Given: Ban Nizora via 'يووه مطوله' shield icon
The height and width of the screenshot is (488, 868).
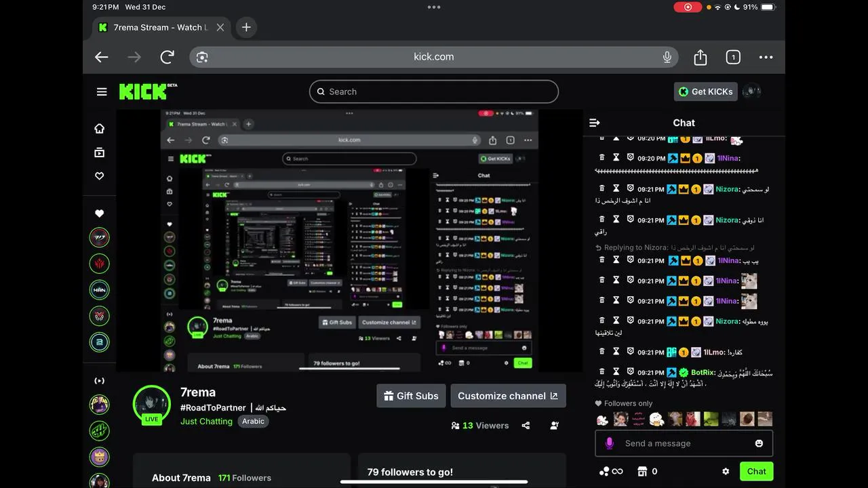Looking at the screenshot, I should pos(630,321).
